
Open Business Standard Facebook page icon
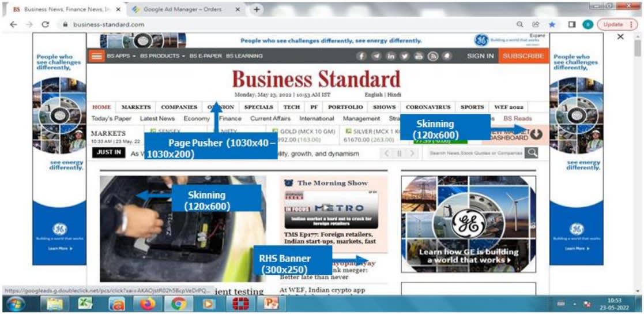coord(361,57)
